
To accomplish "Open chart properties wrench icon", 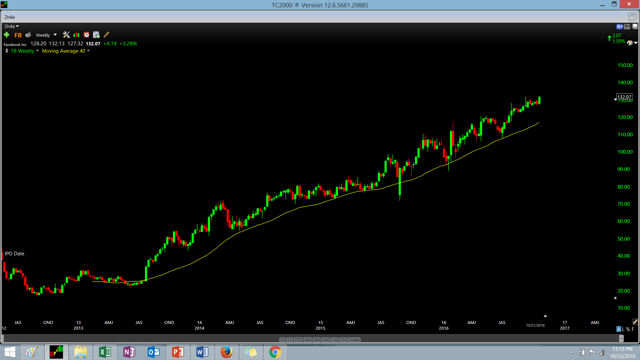I will pyautogui.click(x=66, y=35).
